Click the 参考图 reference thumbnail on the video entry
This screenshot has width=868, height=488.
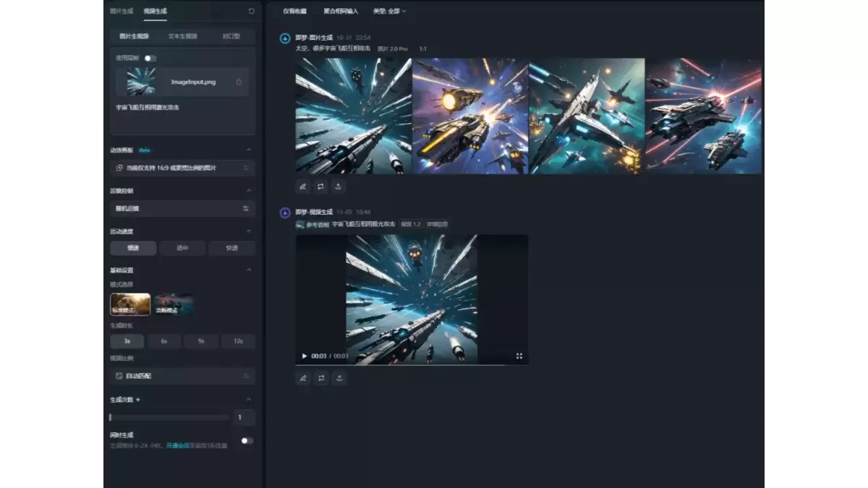(x=300, y=224)
